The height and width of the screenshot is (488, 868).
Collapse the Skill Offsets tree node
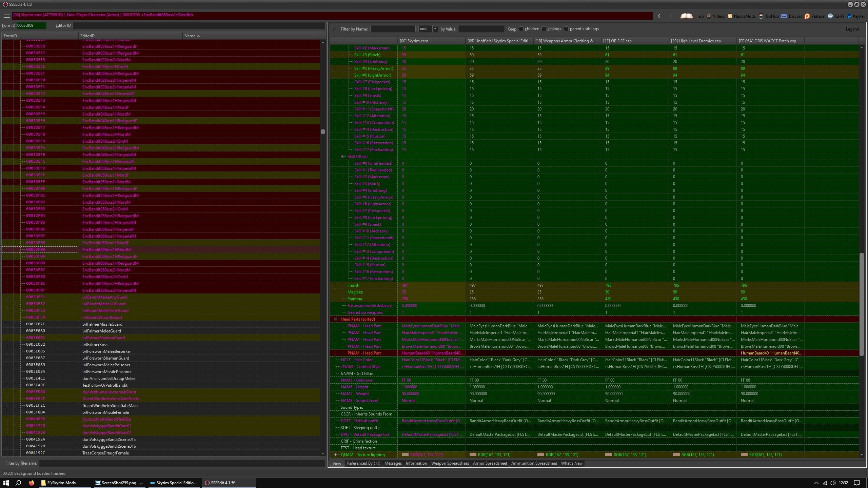pyautogui.click(x=342, y=157)
